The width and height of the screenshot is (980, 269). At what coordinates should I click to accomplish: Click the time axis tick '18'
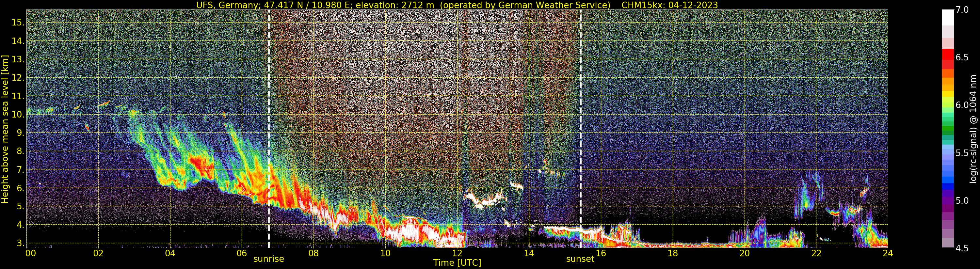pyautogui.click(x=673, y=253)
